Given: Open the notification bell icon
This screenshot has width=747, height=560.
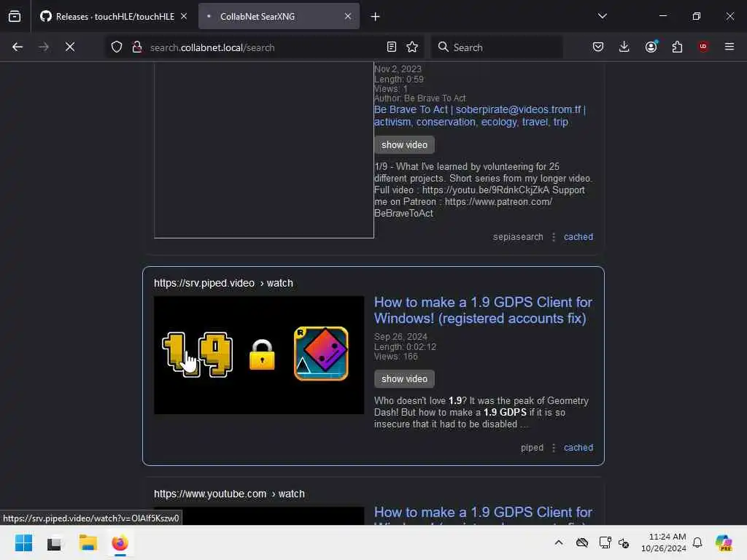Looking at the screenshot, I should [x=697, y=542].
